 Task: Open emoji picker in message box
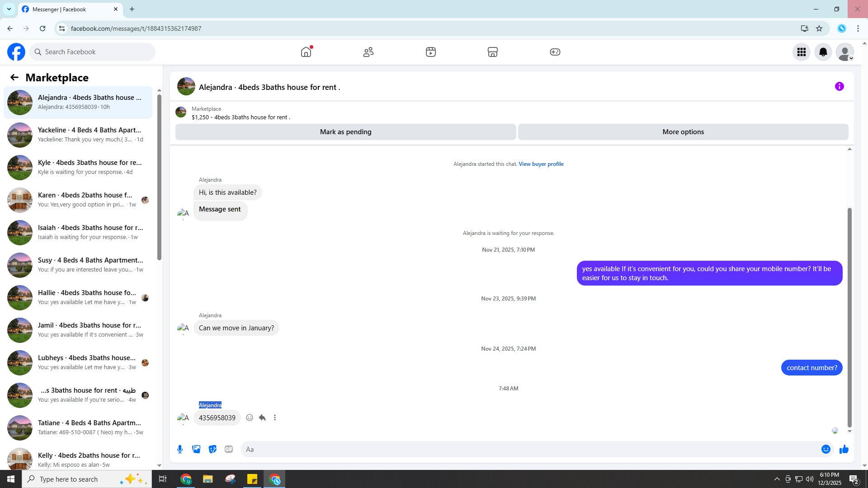tap(826, 449)
